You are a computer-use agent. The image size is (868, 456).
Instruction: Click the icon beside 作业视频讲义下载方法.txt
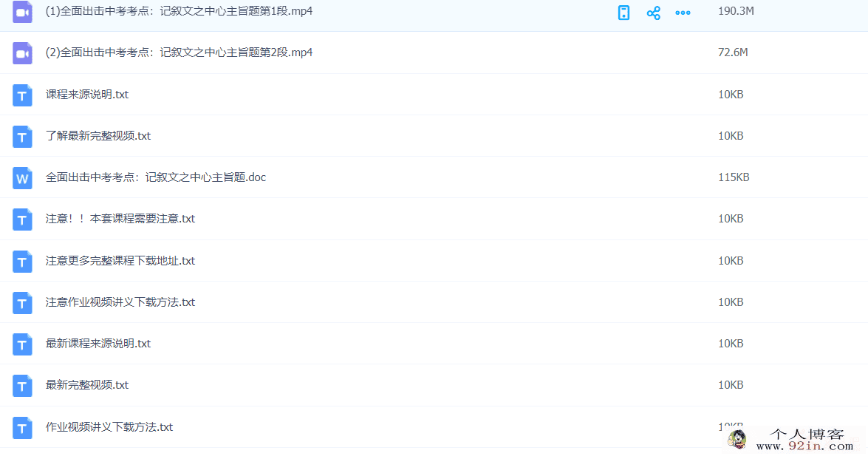[22, 428]
